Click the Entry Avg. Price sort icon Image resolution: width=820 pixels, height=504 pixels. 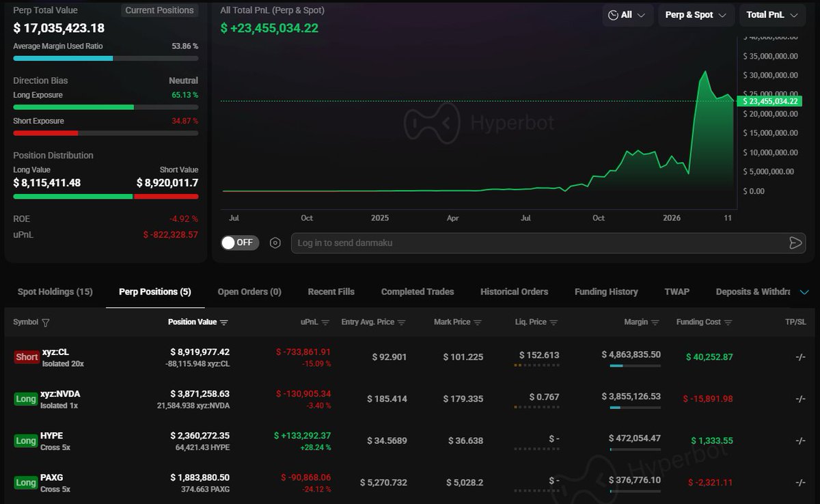(402, 322)
